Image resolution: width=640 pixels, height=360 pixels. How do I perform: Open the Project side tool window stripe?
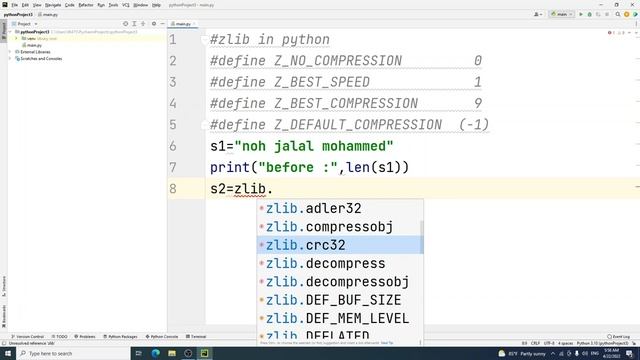[x=4, y=31]
